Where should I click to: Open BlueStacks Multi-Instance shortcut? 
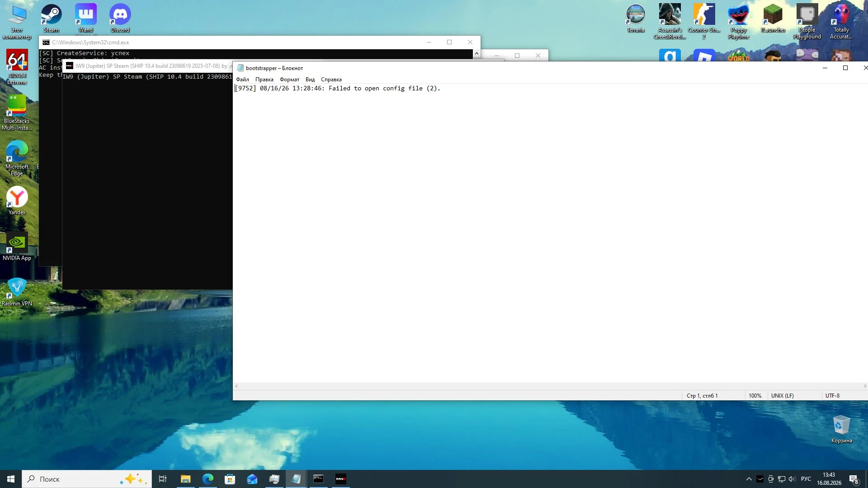(x=17, y=113)
